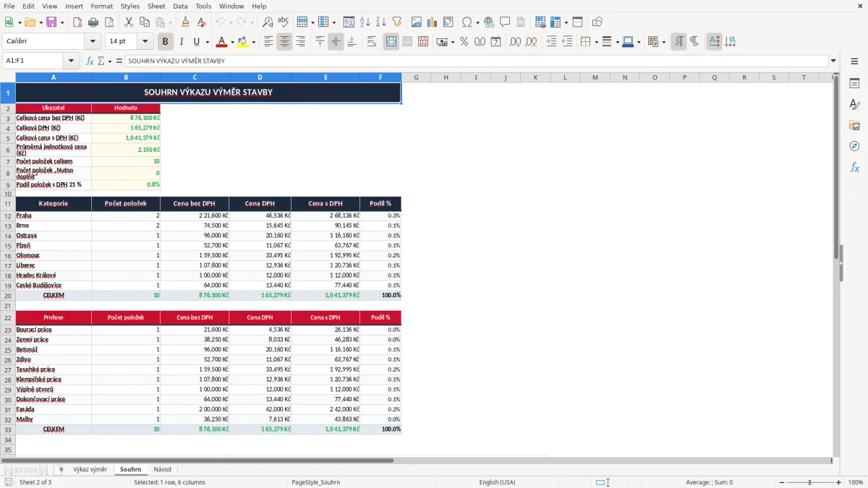Click Format as Percent icon
This screenshot has height=488, width=868.
pos(464,42)
